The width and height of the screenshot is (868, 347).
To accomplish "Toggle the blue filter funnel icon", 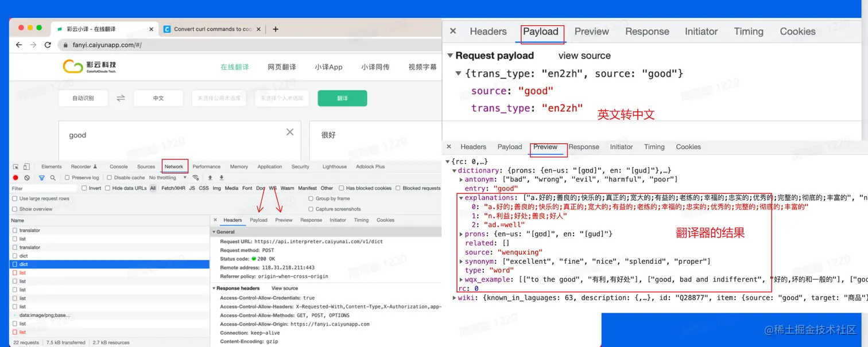I will point(41,178).
